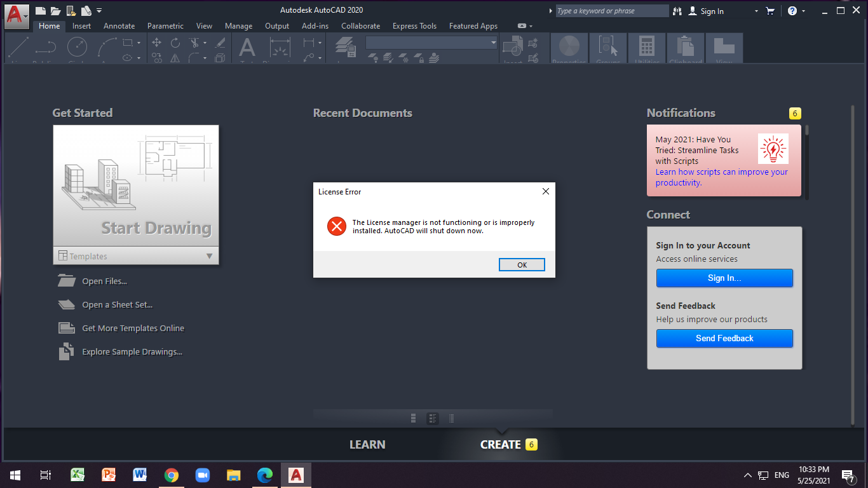Open the Autodesk App Store cart icon
Screen dimensions: 868x488
(770, 11)
